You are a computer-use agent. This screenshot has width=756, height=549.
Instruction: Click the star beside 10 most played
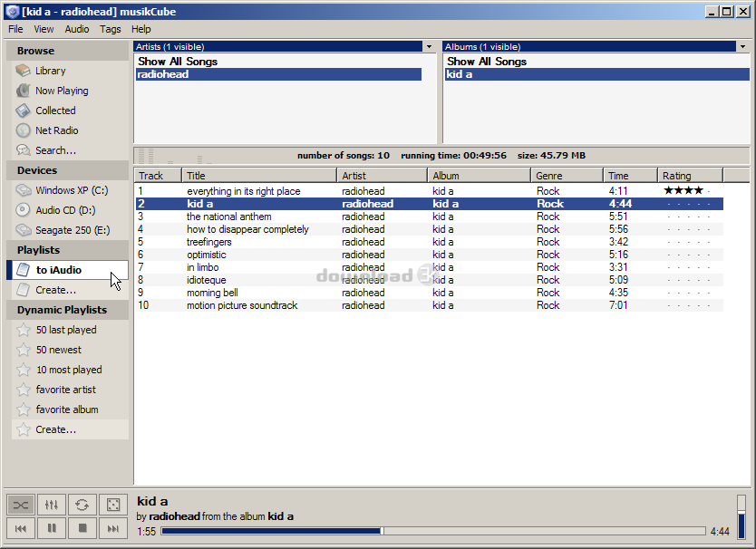[x=24, y=370]
